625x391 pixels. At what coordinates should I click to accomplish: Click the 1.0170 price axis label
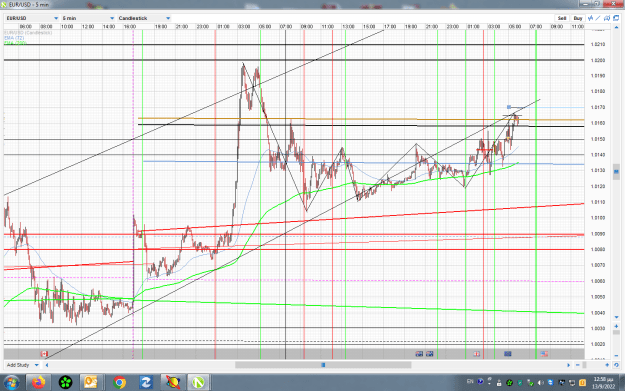click(x=598, y=108)
